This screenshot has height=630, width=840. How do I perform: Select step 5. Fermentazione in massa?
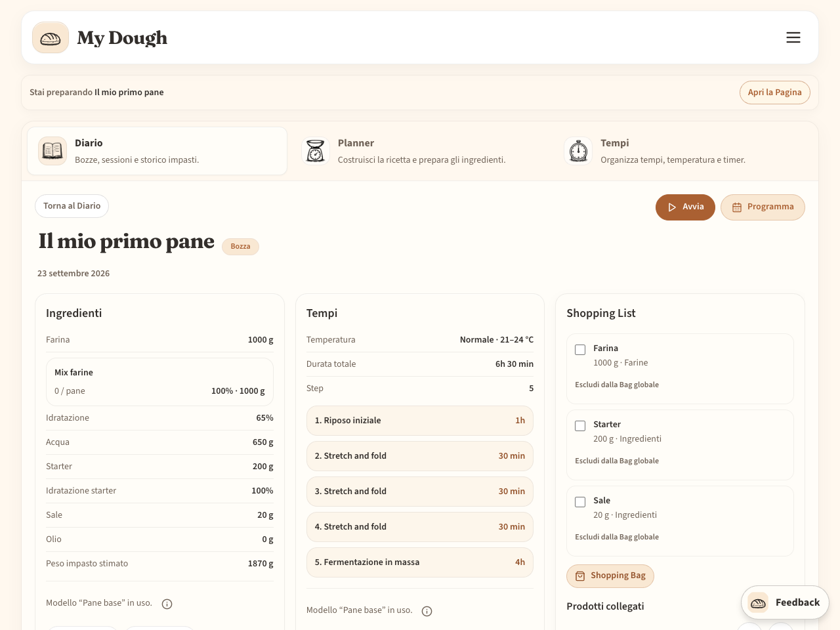pyautogui.click(x=420, y=562)
